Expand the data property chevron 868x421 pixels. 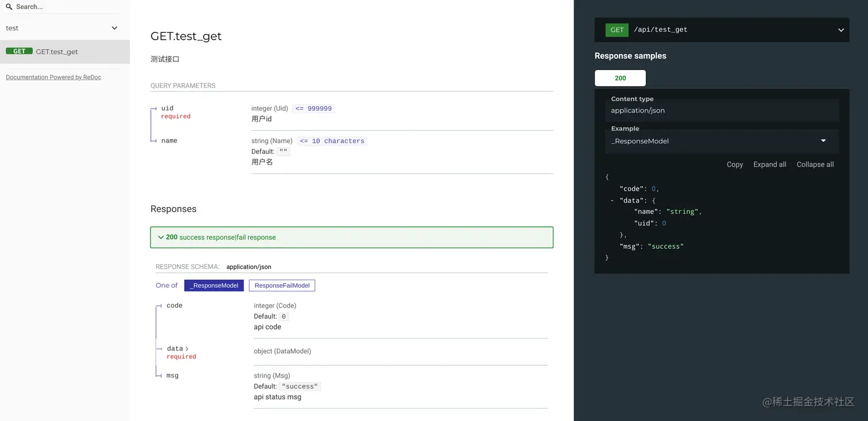tap(187, 349)
